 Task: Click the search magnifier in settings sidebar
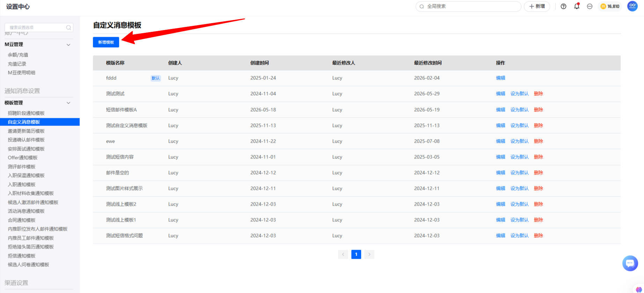coord(68,28)
